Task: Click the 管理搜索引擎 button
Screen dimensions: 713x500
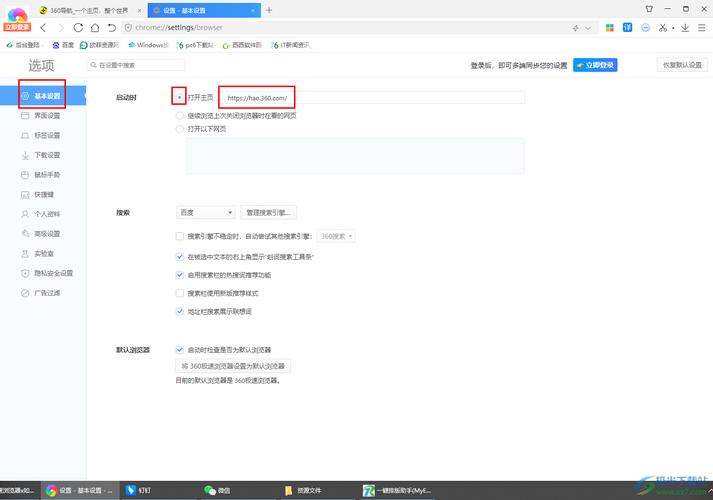Action: pos(269,212)
